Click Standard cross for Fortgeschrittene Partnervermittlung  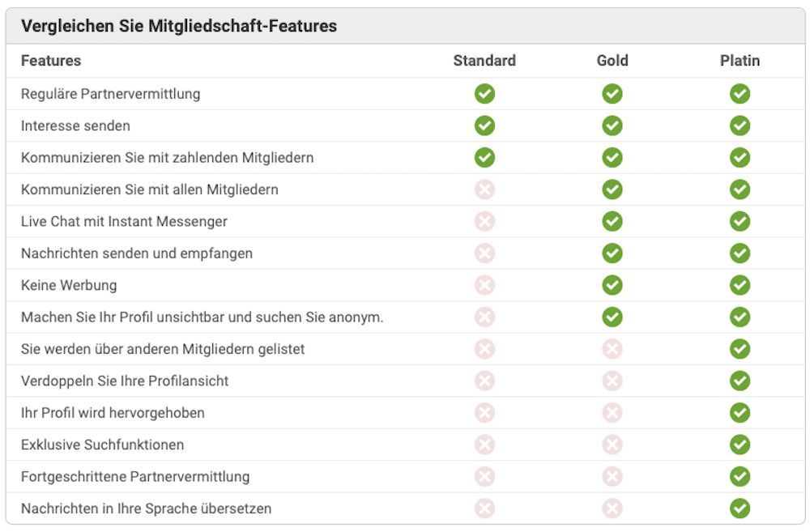click(484, 477)
